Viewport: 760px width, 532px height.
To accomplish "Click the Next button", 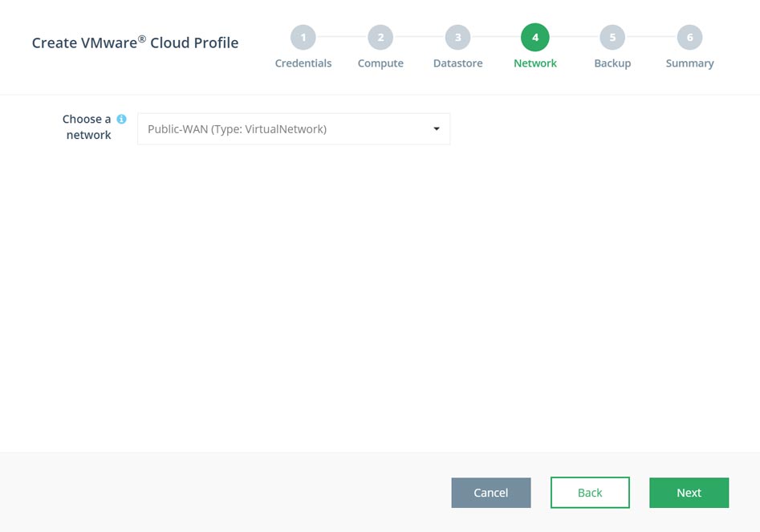I will [x=689, y=493].
